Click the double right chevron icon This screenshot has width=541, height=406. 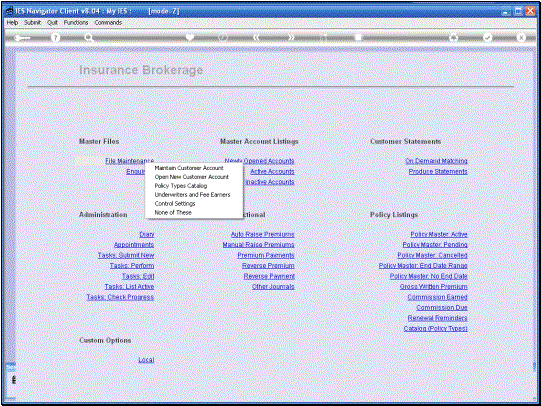point(291,37)
